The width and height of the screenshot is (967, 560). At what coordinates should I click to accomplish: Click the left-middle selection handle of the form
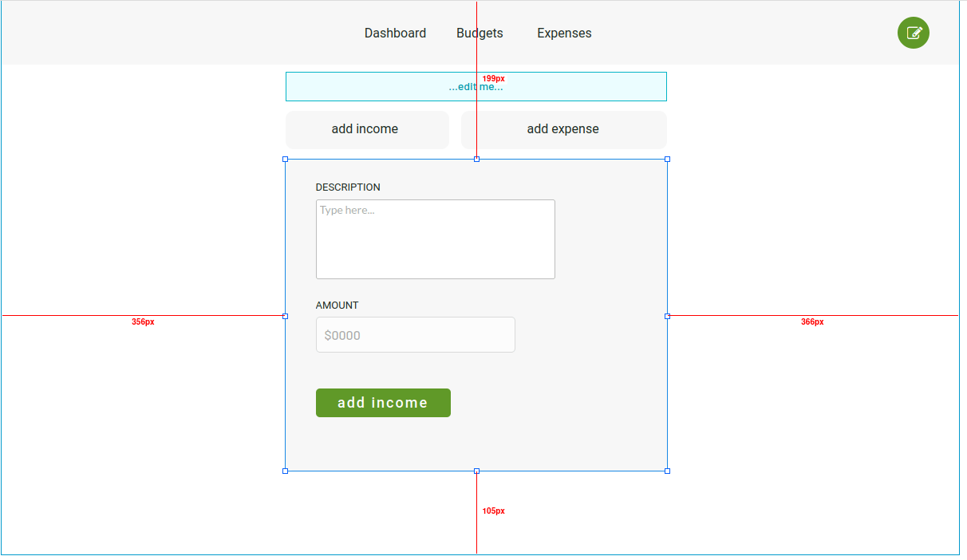[285, 316]
